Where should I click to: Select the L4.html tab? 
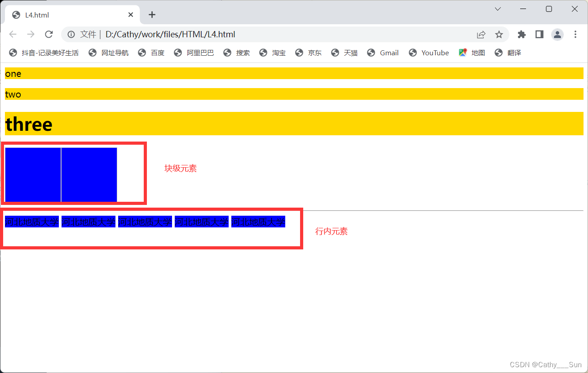[72, 15]
